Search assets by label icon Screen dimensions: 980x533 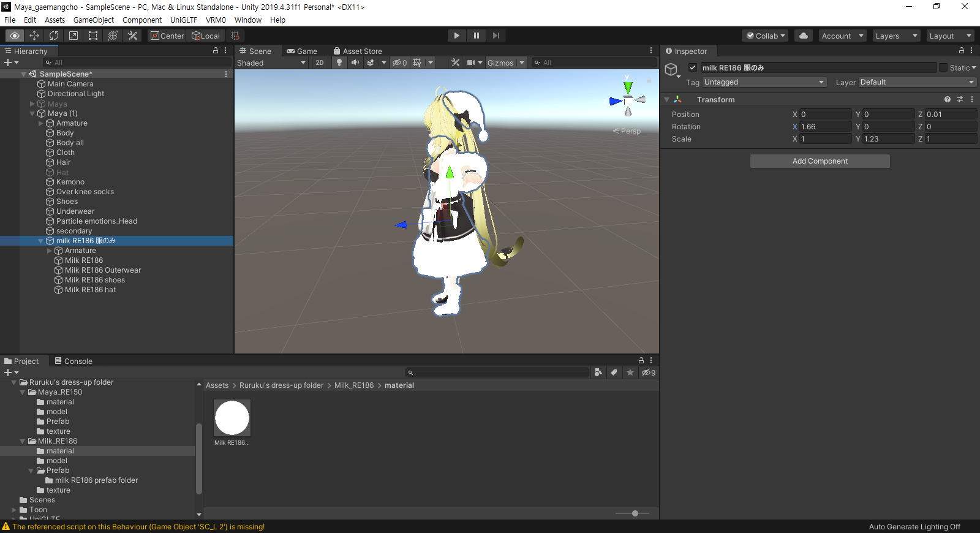[614, 372]
